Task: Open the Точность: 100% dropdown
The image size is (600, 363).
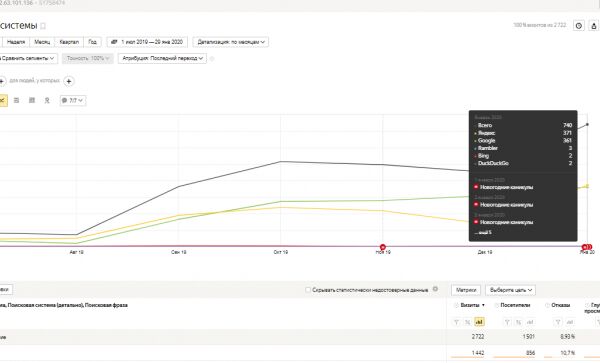Action: (88, 58)
